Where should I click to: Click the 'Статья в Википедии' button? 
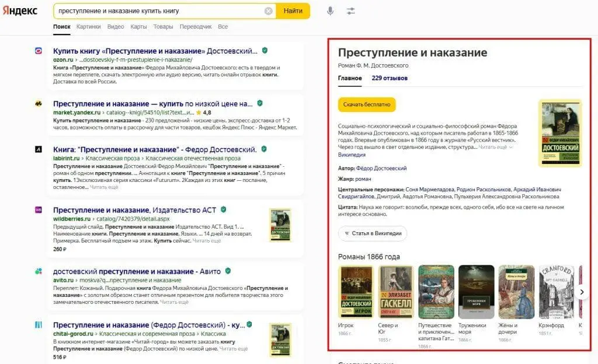[372, 233]
